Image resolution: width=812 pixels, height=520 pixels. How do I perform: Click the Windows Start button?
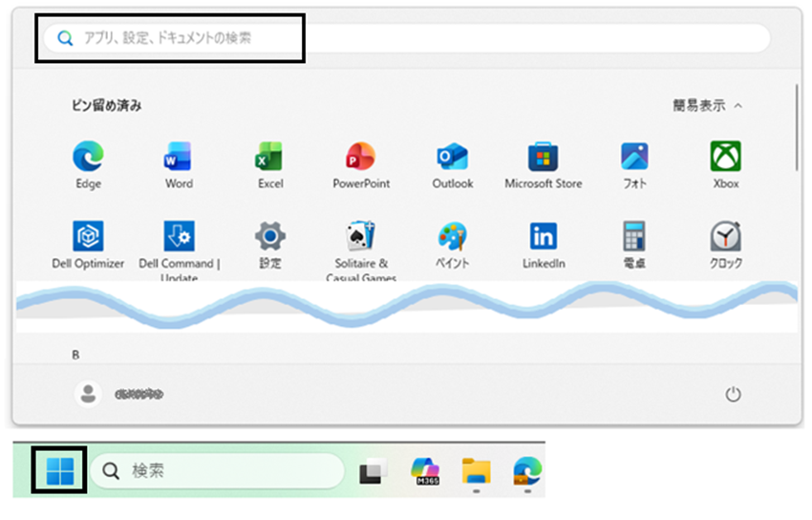click(59, 470)
